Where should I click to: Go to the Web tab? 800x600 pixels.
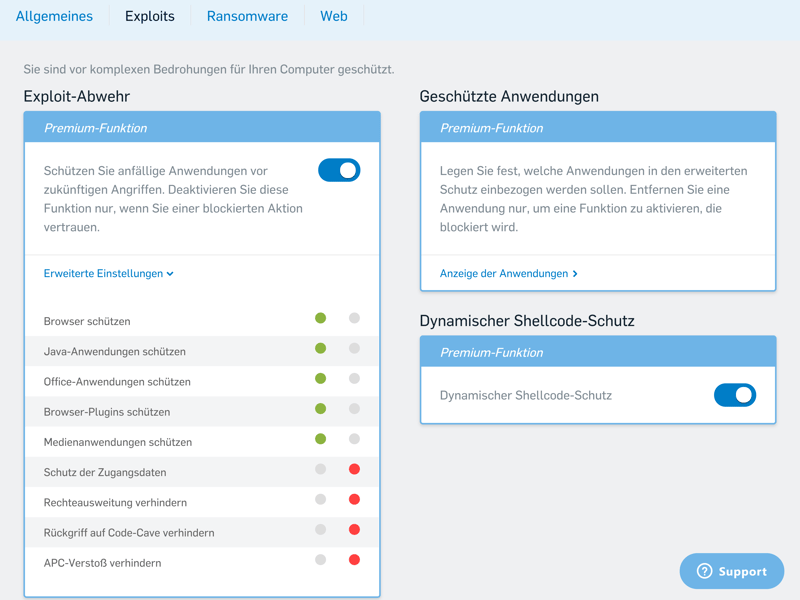334,16
